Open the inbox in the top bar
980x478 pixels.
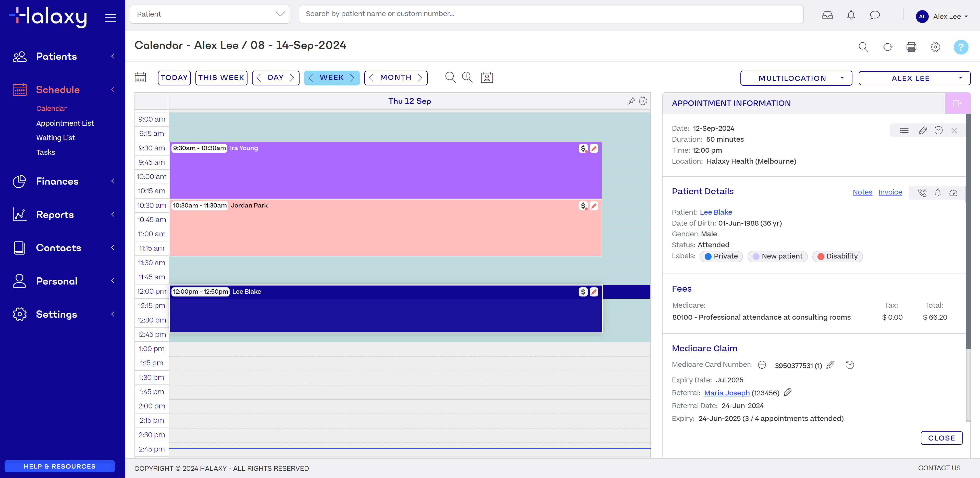(827, 15)
